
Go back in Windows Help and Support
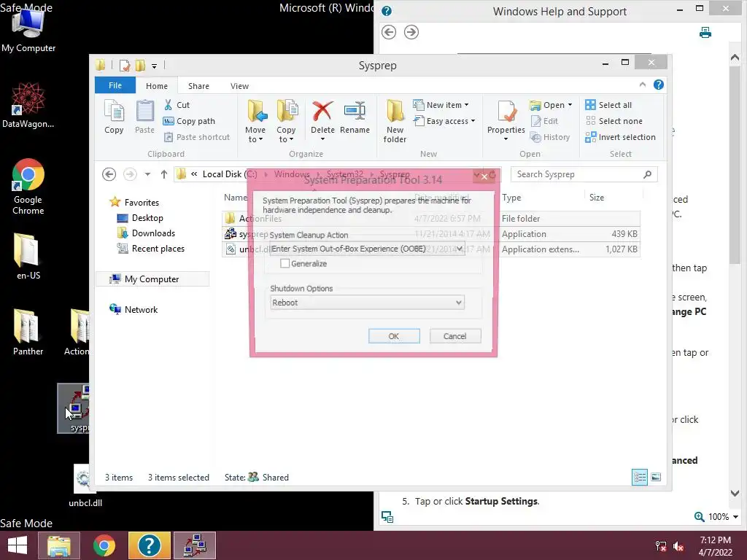click(x=389, y=32)
